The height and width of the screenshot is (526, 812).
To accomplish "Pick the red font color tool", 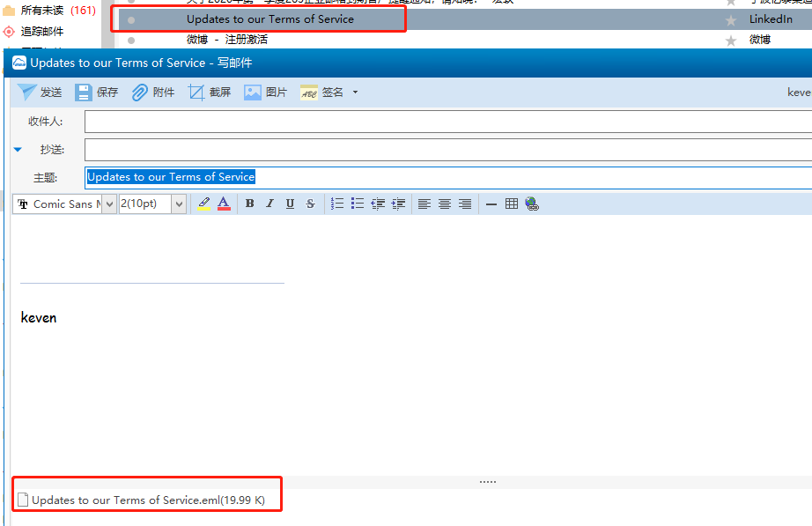I will tap(224, 204).
